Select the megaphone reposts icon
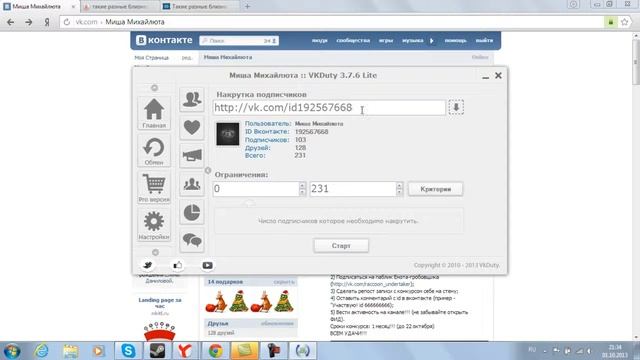Viewport: 640px width, 360px height. tap(192, 156)
